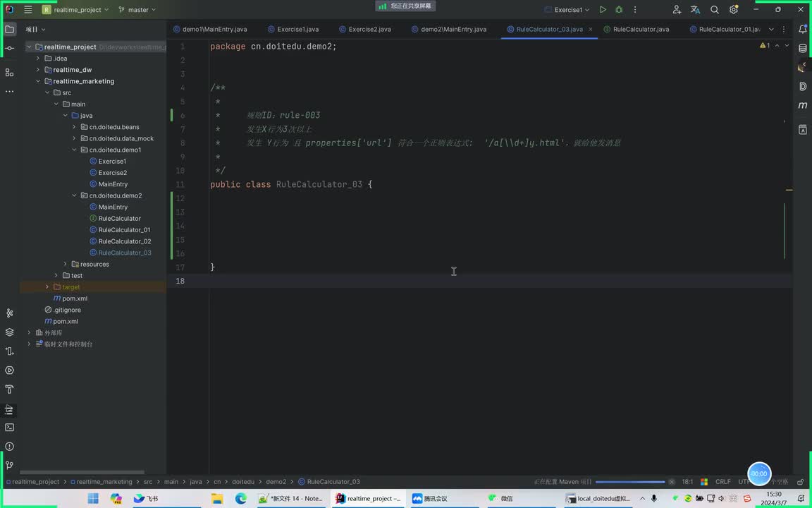
Task: Click the Maven configuration progress bar
Action: tap(630, 482)
